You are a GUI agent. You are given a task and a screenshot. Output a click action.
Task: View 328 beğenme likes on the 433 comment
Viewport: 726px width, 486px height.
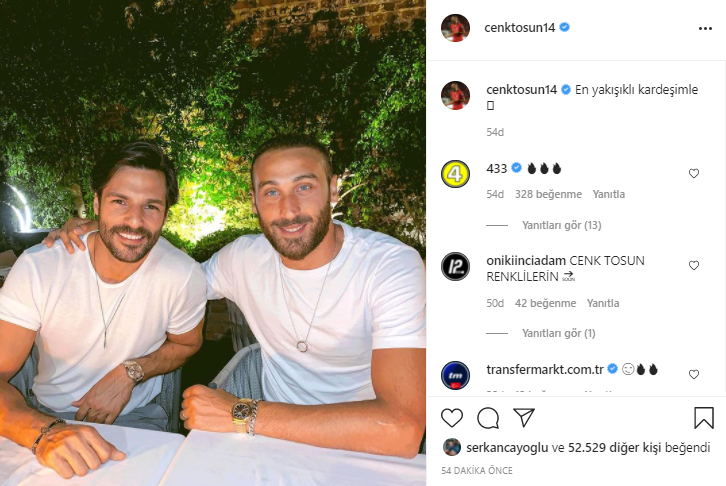[x=548, y=194]
